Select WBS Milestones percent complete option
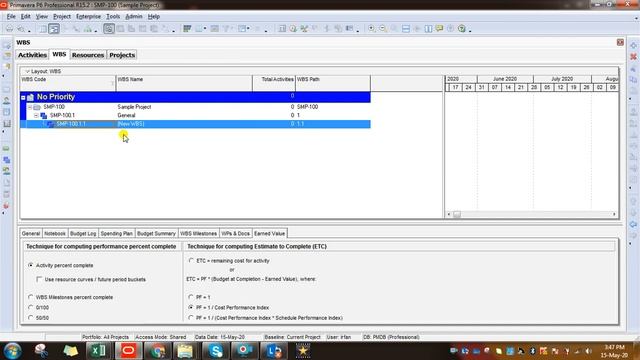Screen dimensions: 640x360 tap(30, 297)
